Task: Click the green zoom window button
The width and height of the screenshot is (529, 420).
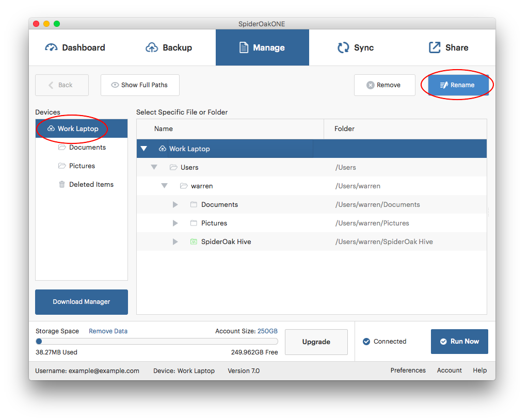Action: pos(57,24)
